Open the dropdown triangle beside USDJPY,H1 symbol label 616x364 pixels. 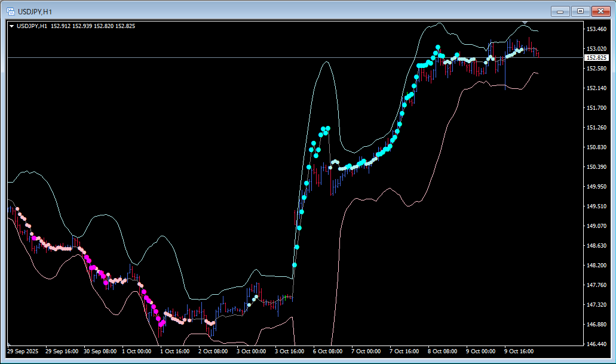(12, 26)
